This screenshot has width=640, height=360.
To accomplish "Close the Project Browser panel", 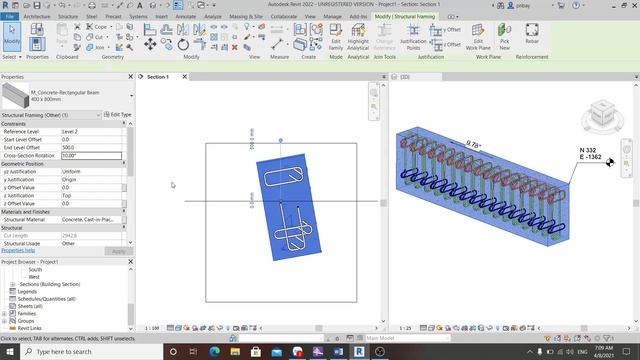I will pos(131,262).
